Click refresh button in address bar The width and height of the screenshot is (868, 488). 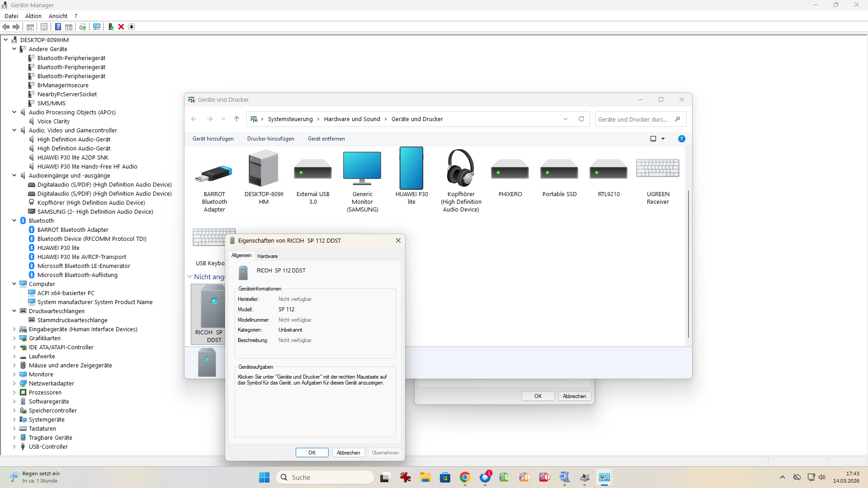(x=581, y=119)
